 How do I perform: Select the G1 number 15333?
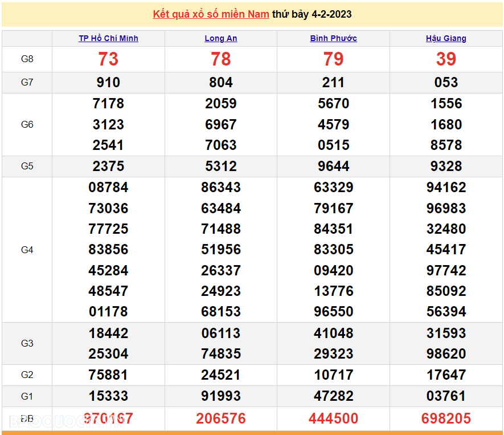[x=108, y=396]
